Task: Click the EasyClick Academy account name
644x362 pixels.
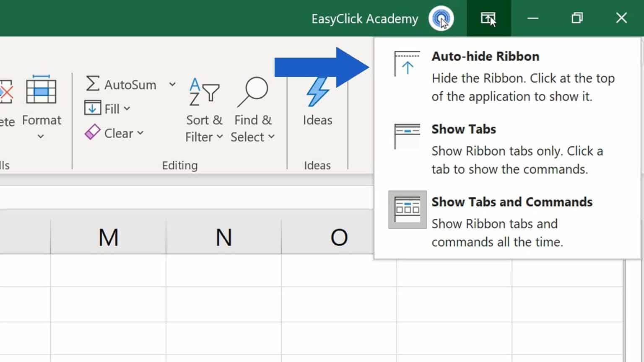Action: 364,18
